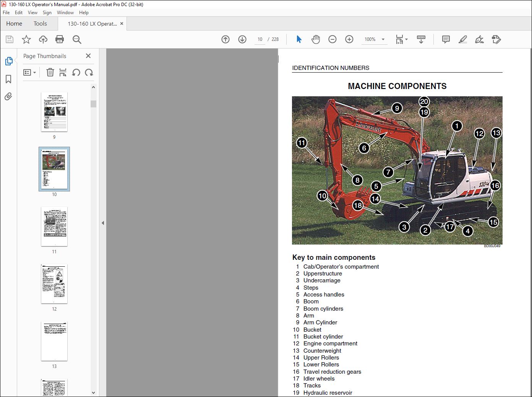Viewport: 532px width, 397px height.
Task: Click the read mode keyboard icon
Action: (x=421, y=39)
